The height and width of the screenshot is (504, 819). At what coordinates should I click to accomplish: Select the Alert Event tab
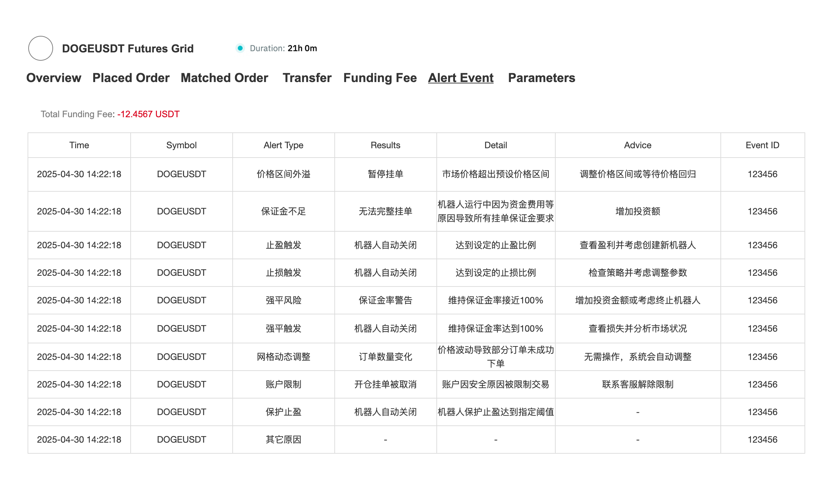[461, 78]
